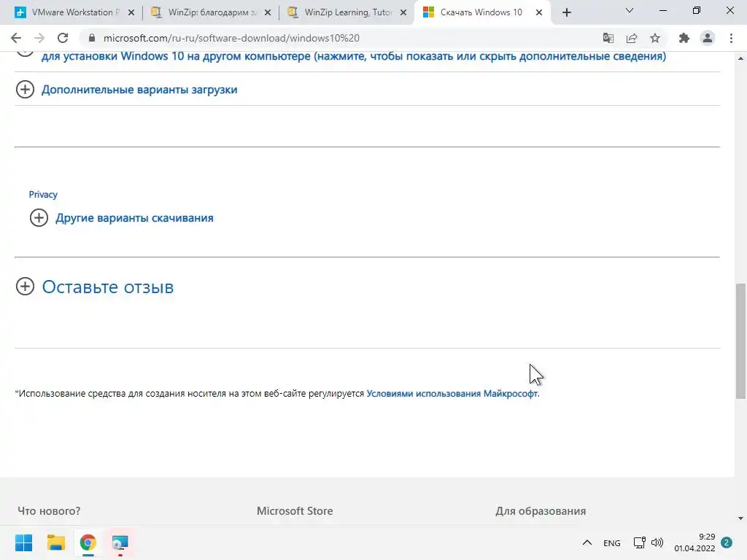747x560 pixels.
Task: Close the VMware Workstation tab
Action: coord(131,12)
